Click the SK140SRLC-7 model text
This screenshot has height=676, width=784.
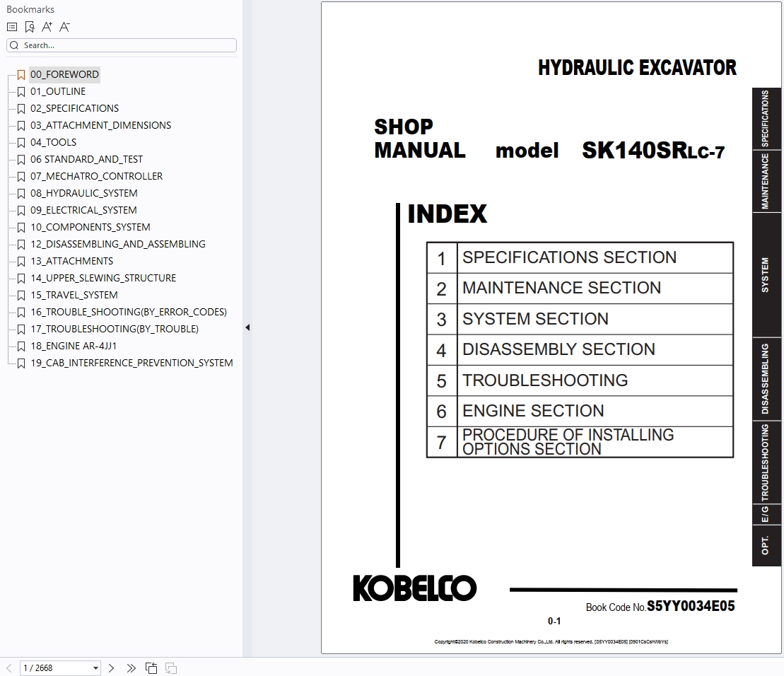click(x=653, y=150)
